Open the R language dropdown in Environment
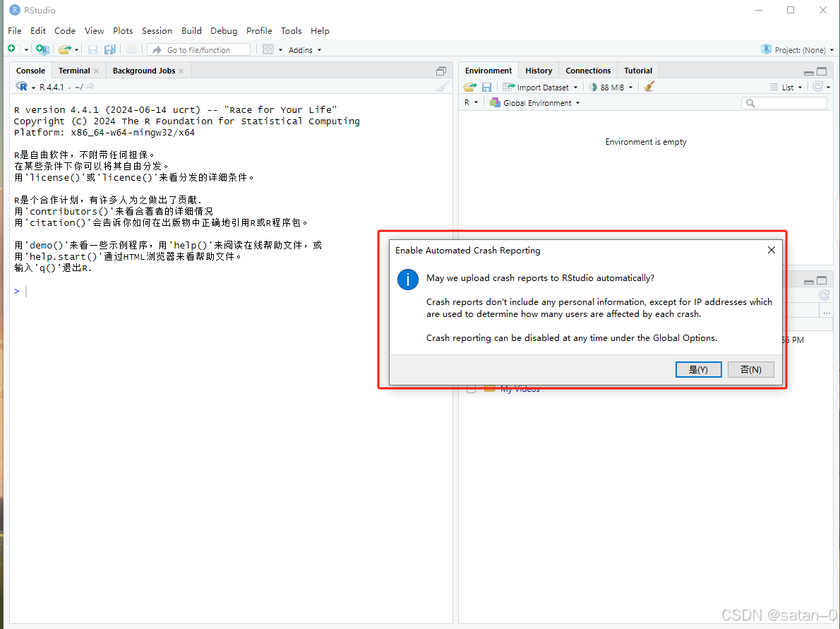840x629 pixels. 471,102
